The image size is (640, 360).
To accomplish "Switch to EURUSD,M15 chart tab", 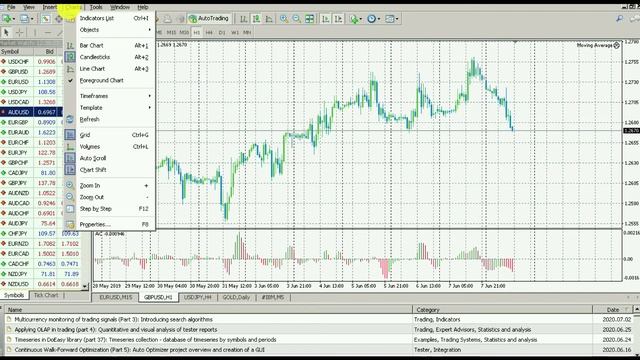I will pos(116,297).
